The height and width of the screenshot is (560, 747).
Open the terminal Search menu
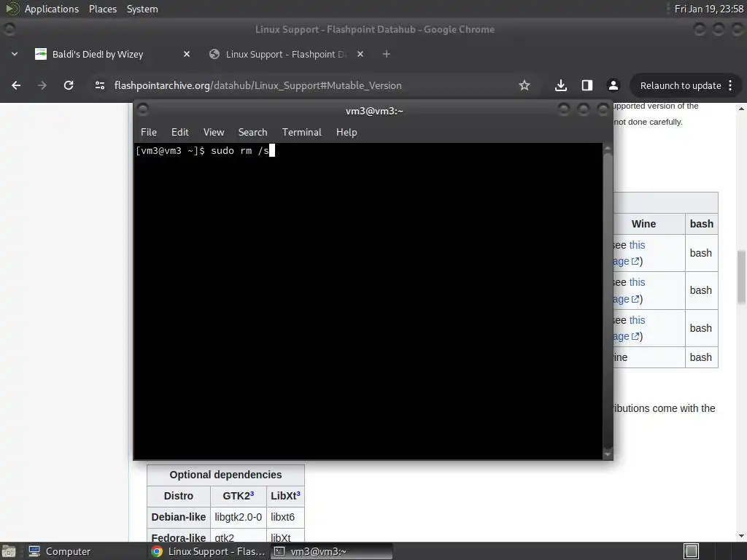[x=252, y=132]
